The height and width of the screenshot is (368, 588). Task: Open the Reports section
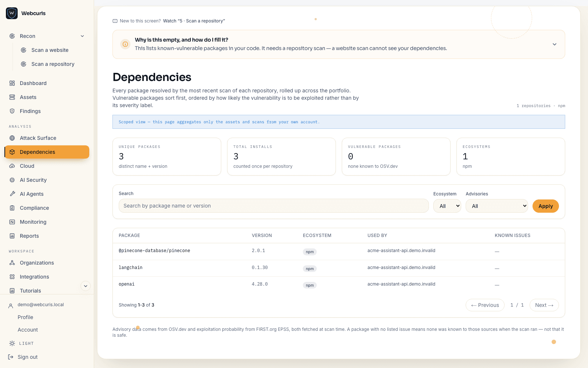[47, 236]
